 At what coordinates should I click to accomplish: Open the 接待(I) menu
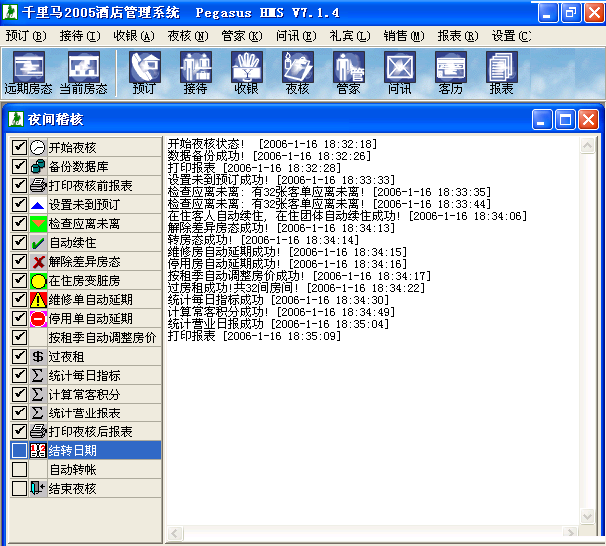pos(80,36)
